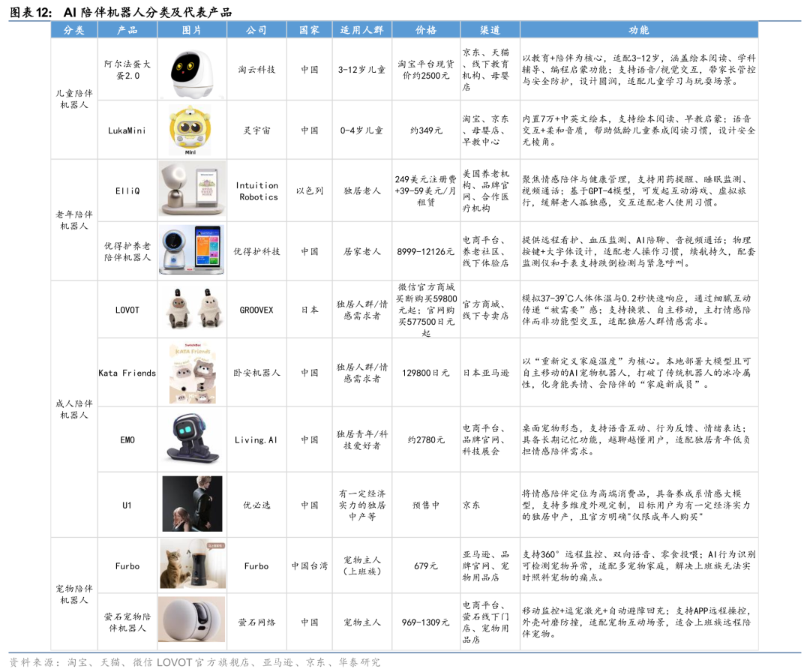Click the 阿尔法蛋大蛋2.0 robot picture
Screen dimensions: 810x672
tap(192, 73)
